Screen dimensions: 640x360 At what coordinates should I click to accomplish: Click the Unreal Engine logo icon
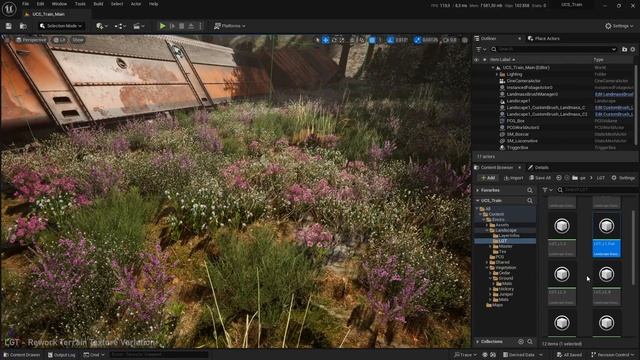tap(9, 9)
